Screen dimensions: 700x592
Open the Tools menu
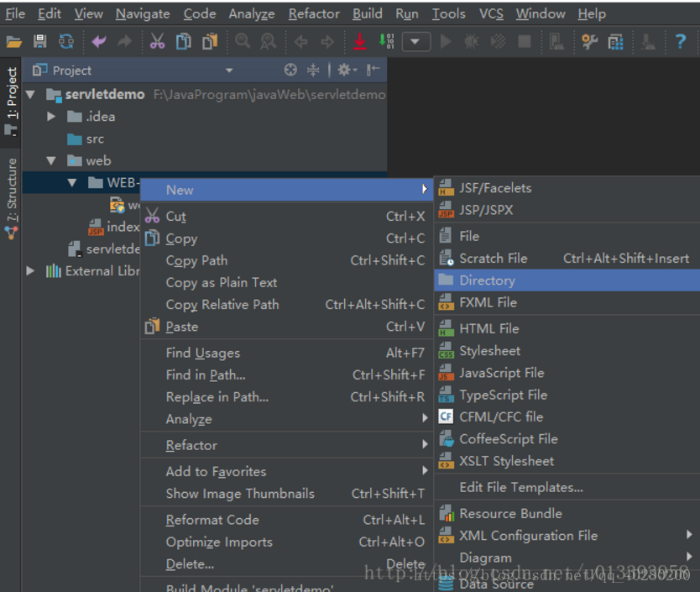coord(449,13)
